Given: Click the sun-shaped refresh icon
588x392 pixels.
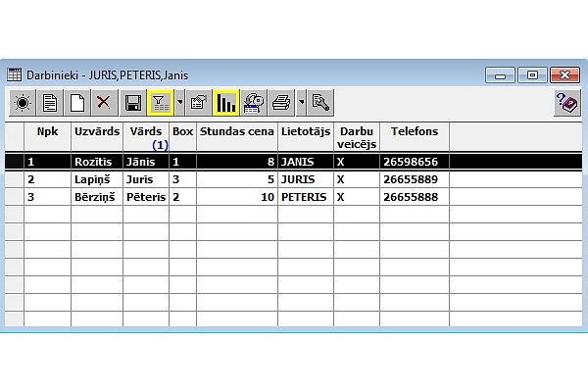Looking at the screenshot, I should point(23,102).
